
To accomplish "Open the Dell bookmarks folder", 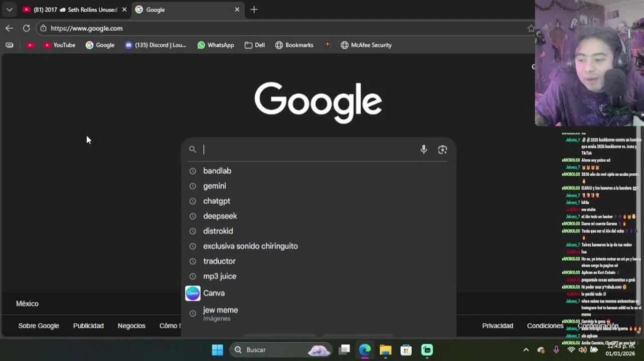I will [255, 45].
